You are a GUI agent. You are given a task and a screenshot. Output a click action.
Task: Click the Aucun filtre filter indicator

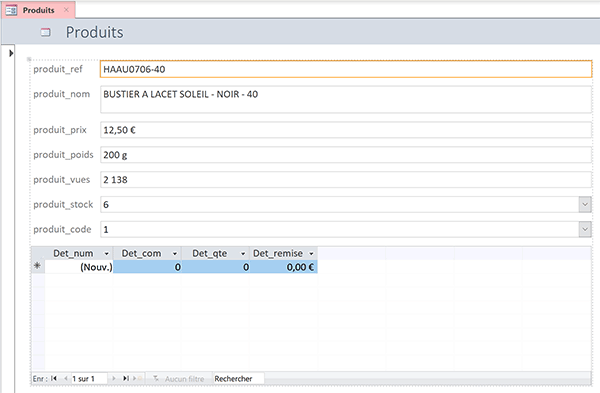pos(179,379)
